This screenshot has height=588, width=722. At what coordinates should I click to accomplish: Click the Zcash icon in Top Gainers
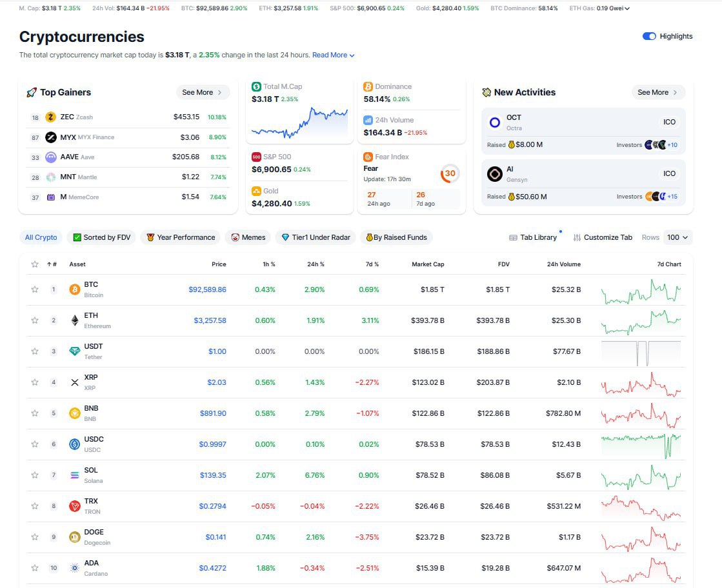tap(51, 117)
